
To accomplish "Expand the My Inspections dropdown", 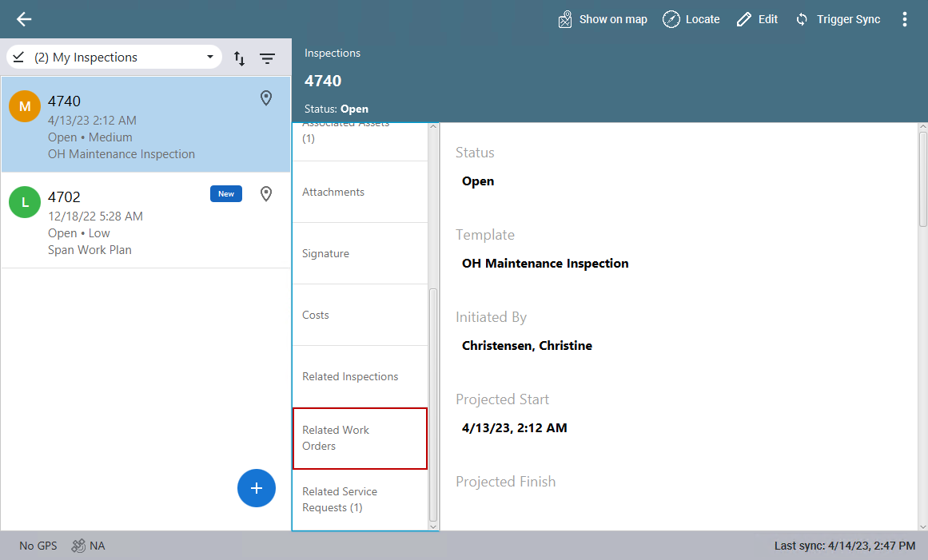I will click(x=210, y=58).
